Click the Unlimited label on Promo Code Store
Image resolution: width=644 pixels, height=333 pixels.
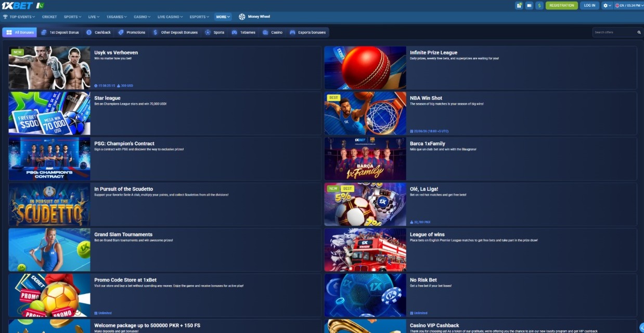point(104,313)
